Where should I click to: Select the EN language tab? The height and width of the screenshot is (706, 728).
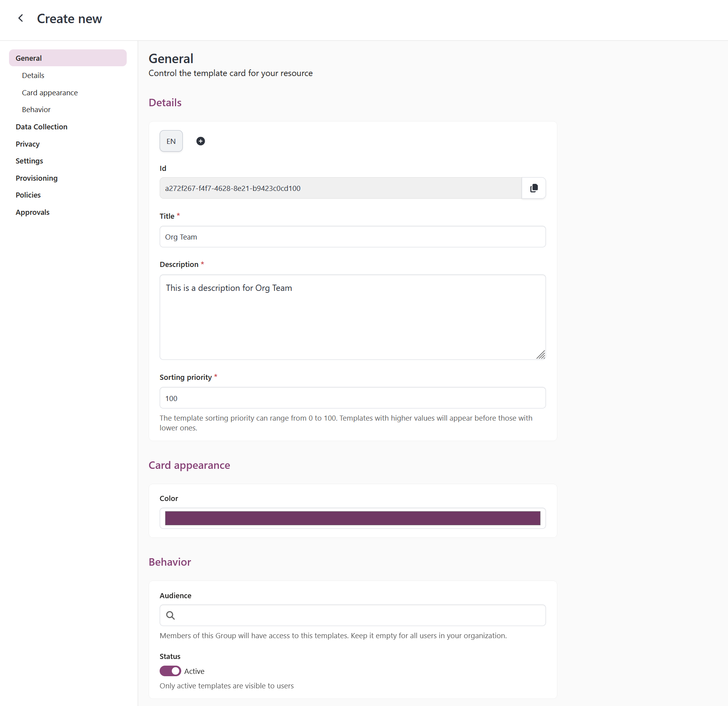(x=171, y=141)
